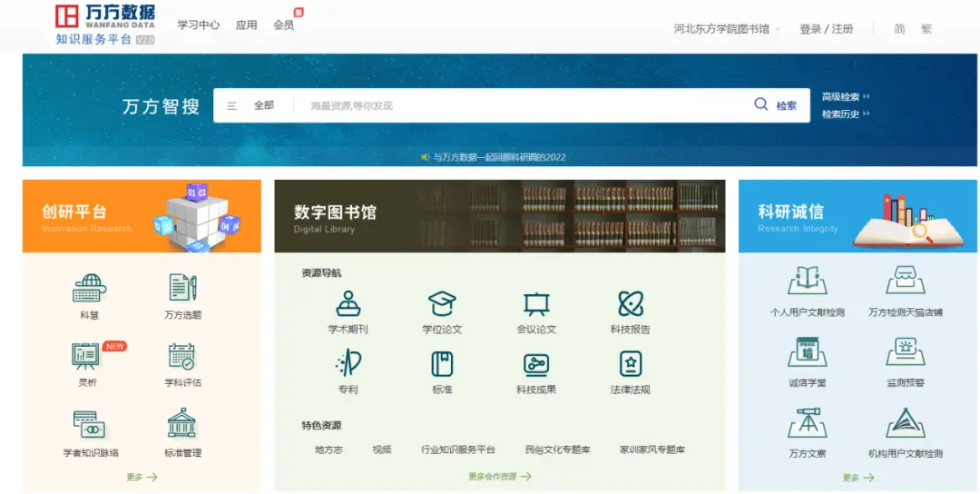The image size is (980, 494).
Task: Click 更多 in 科研诚信 panel
Action: point(858,478)
